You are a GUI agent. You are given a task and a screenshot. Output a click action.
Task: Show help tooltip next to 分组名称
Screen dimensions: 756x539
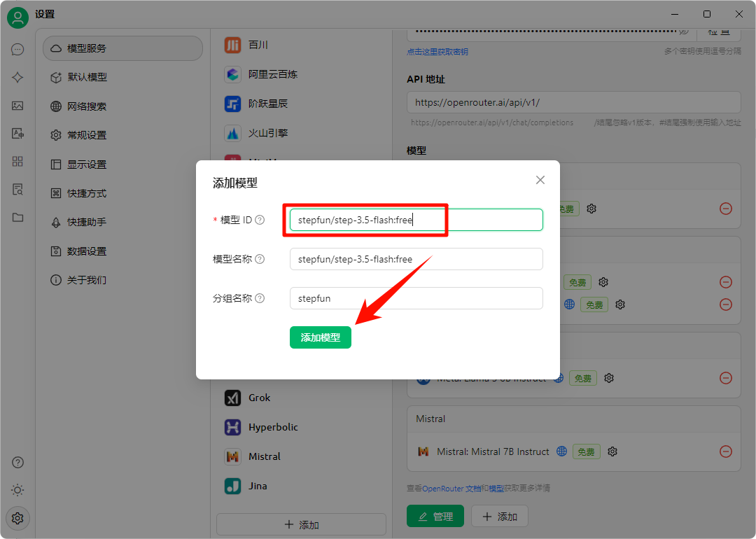260,298
